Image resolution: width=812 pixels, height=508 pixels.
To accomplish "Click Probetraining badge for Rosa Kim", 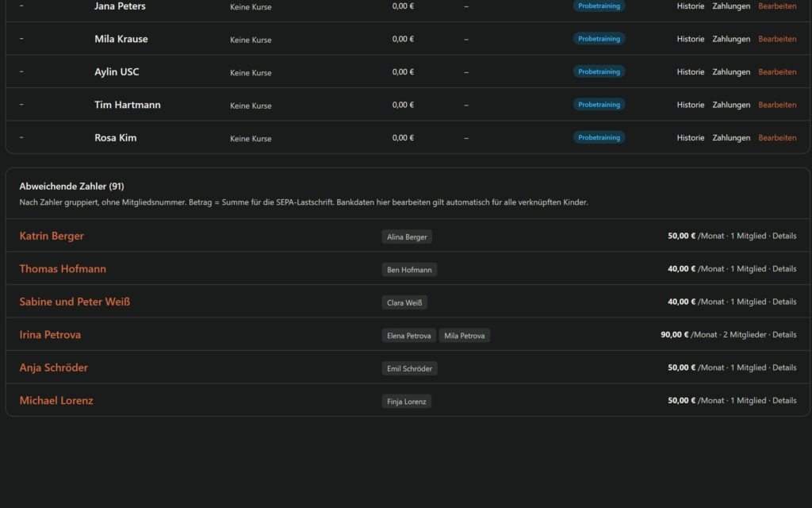I will 599,137.
